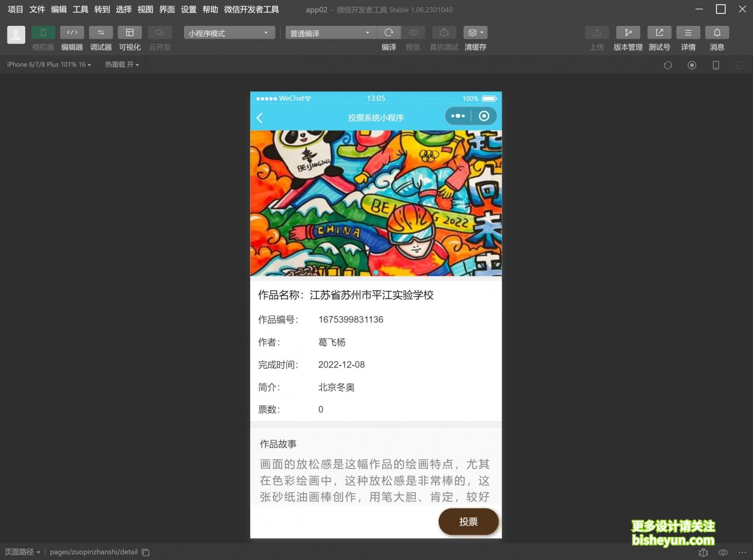Click the clear cache layers icon
Screen dimensions: 753x560
[x=475, y=33]
